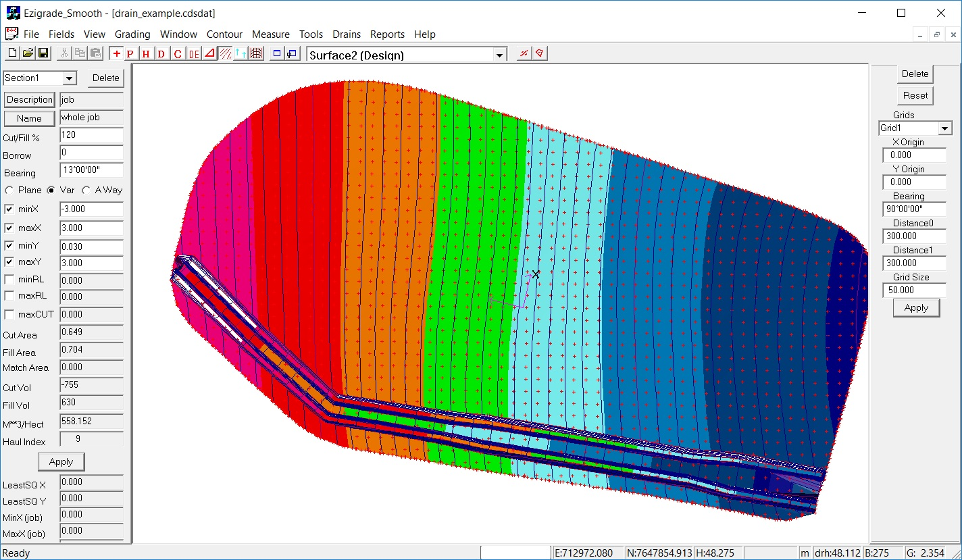This screenshot has width=962, height=560.
Task: Save the job using the floppy disk icon
Action: pos(43,53)
